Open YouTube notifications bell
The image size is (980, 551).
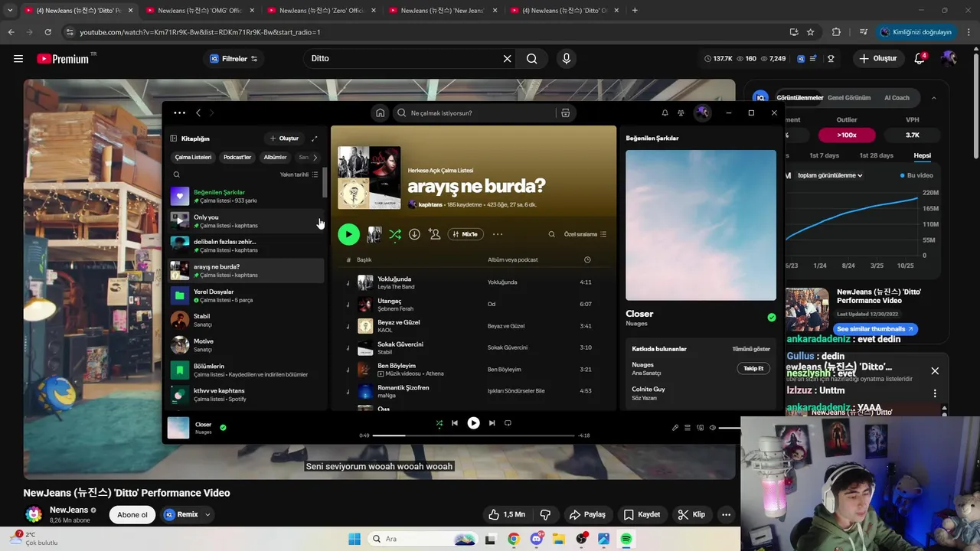click(920, 58)
